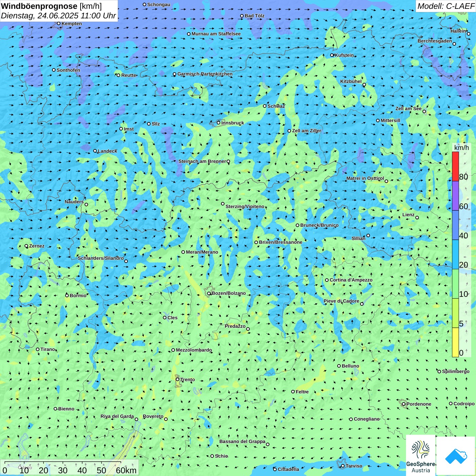Click the 'Conegliano' label

[x=367, y=419]
